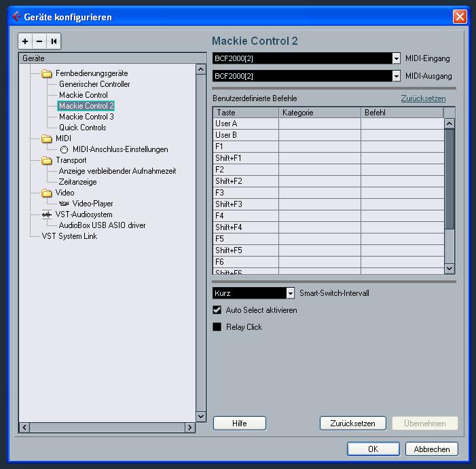
Task: Select Quick Controls in device tree
Action: (82, 128)
